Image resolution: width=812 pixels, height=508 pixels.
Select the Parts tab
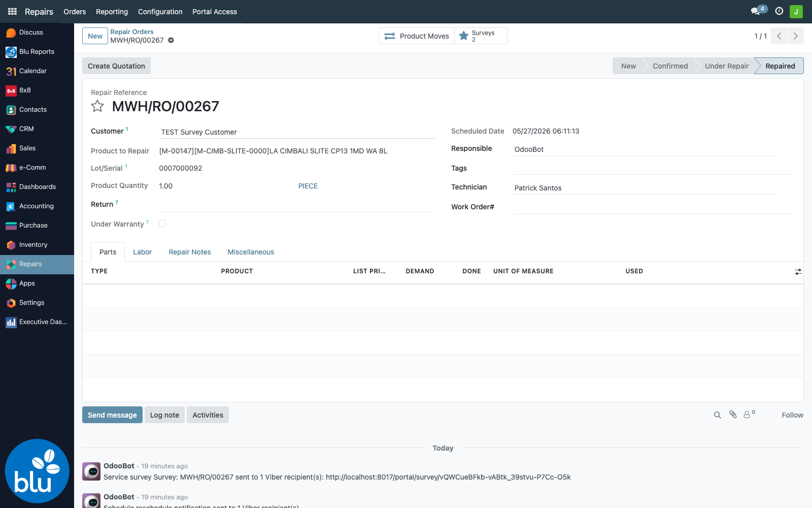(x=108, y=252)
